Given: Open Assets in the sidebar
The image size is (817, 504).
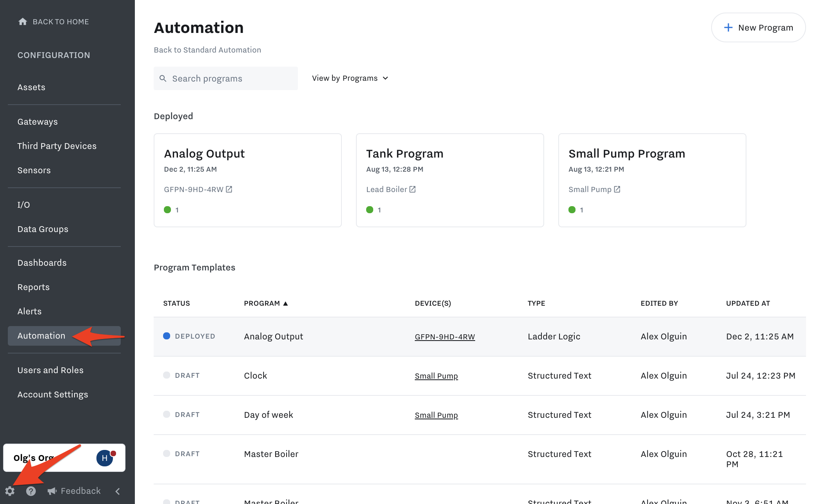Looking at the screenshot, I should tap(31, 87).
